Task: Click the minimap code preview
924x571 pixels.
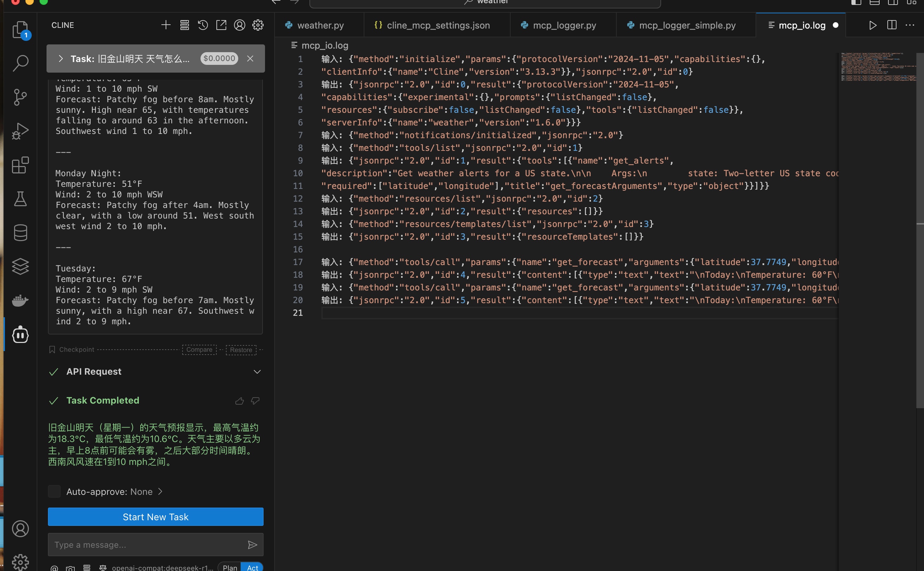Action: coord(878,67)
